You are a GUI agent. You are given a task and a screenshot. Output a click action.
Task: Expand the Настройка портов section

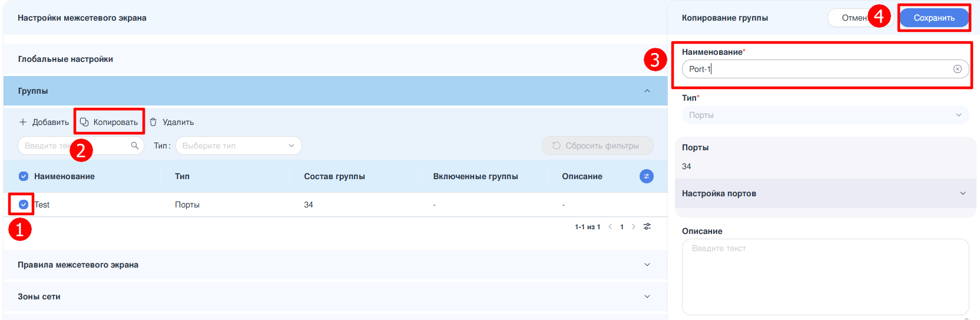(x=963, y=193)
